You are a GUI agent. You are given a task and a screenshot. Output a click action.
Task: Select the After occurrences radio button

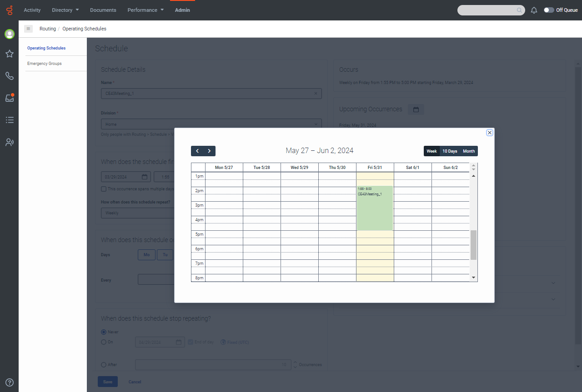tap(104, 365)
